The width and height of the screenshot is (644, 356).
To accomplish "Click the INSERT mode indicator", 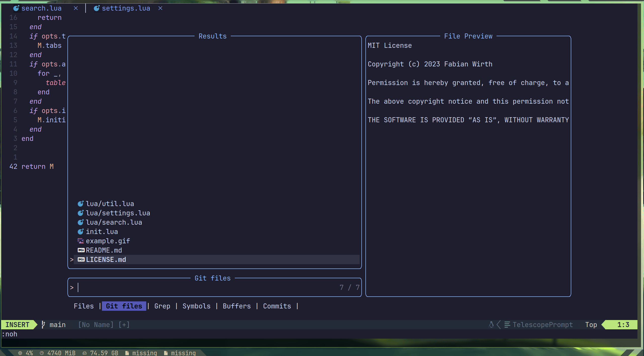I will 17,325.
